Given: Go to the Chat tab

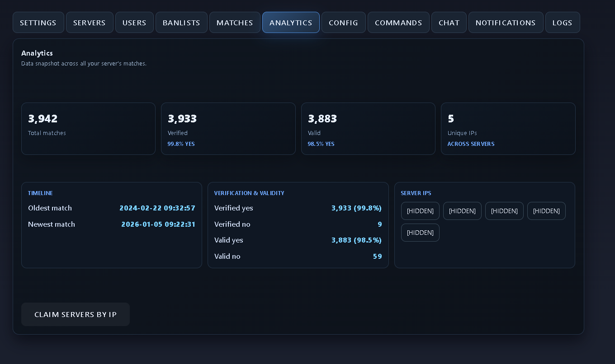Looking at the screenshot, I should click(x=449, y=23).
